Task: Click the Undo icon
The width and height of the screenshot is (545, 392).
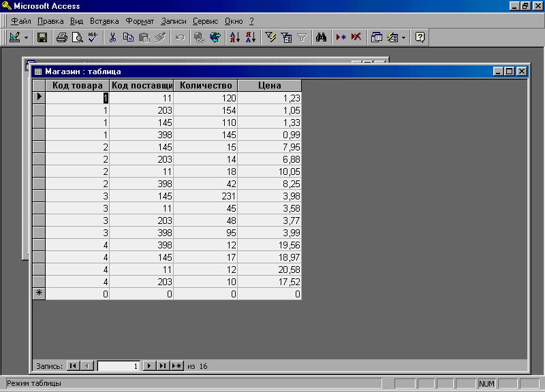Action: 180,37
